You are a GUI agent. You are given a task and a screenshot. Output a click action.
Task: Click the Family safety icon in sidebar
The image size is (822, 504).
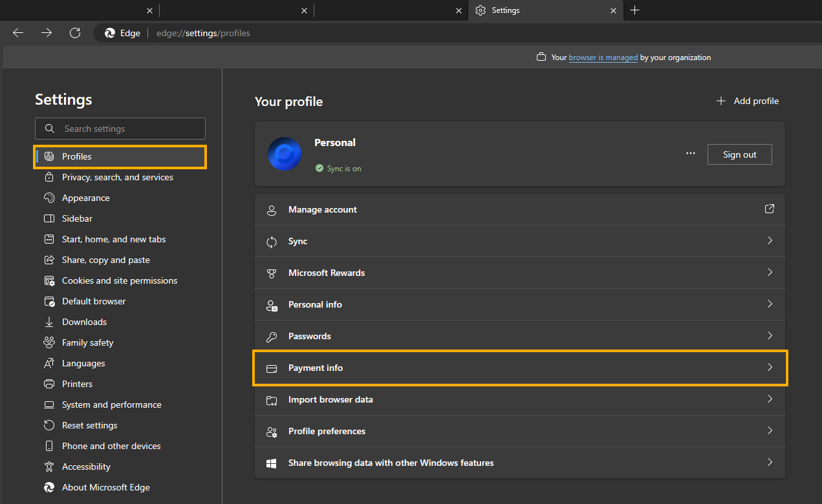49,342
